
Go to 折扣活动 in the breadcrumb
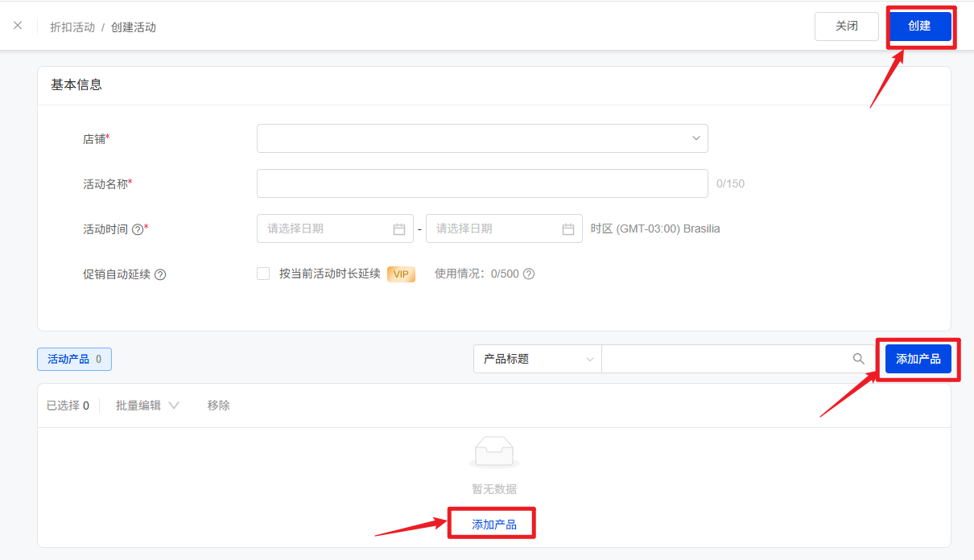(72, 27)
